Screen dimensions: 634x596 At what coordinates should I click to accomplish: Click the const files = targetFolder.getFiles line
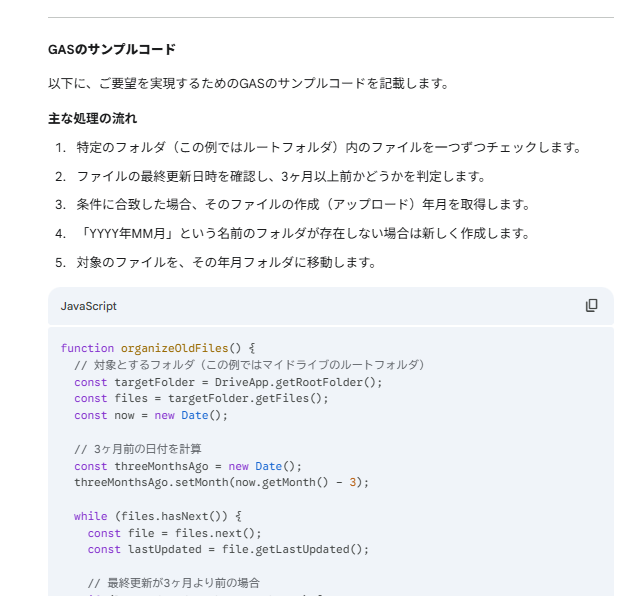[201, 398]
